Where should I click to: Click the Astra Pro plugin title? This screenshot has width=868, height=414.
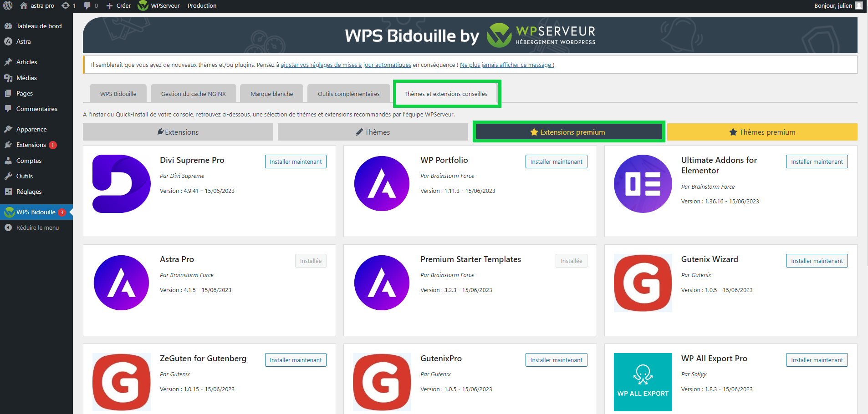pos(177,259)
